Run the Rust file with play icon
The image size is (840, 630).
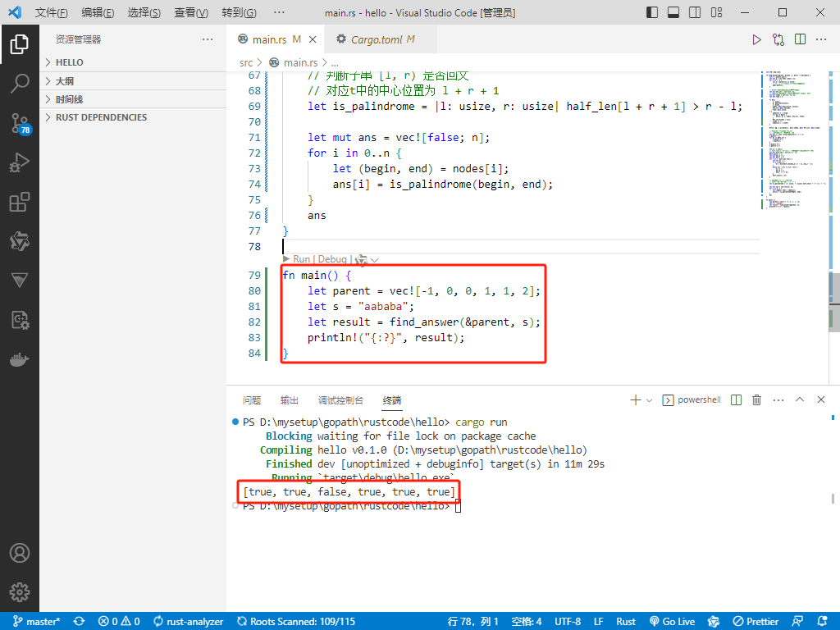[x=756, y=39]
